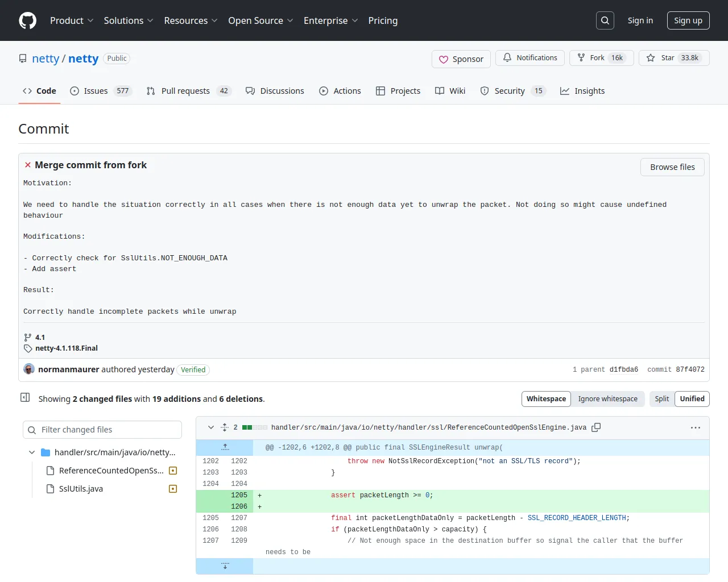Open the netty-4.1.118.Final tag link
The height and width of the screenshot is (582, 728).
pyautogui.click(x=67, y=348)
